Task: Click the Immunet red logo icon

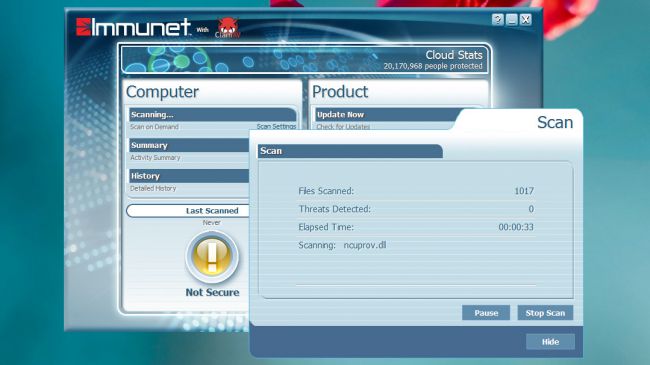Action: pos(83,27)
